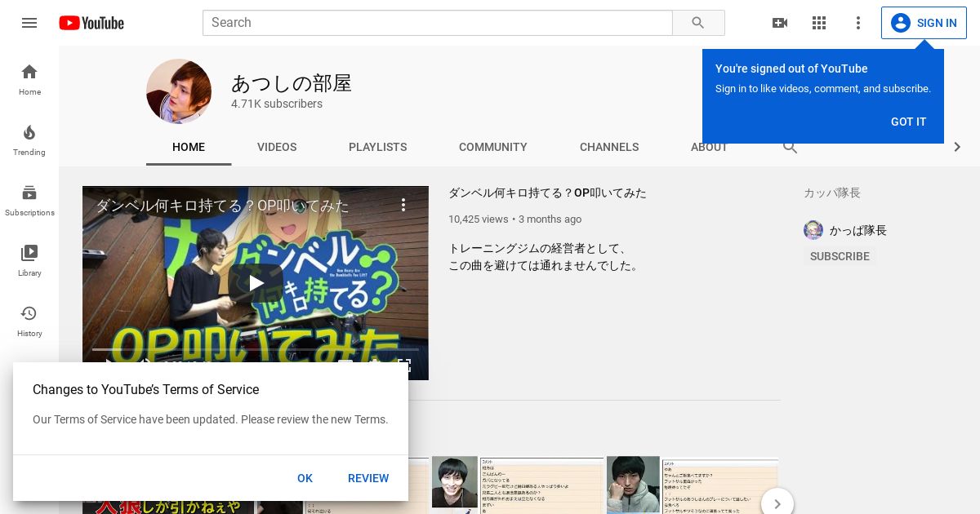Open the YouTube apps grid
980x514 pixels.
pos(819,23)
